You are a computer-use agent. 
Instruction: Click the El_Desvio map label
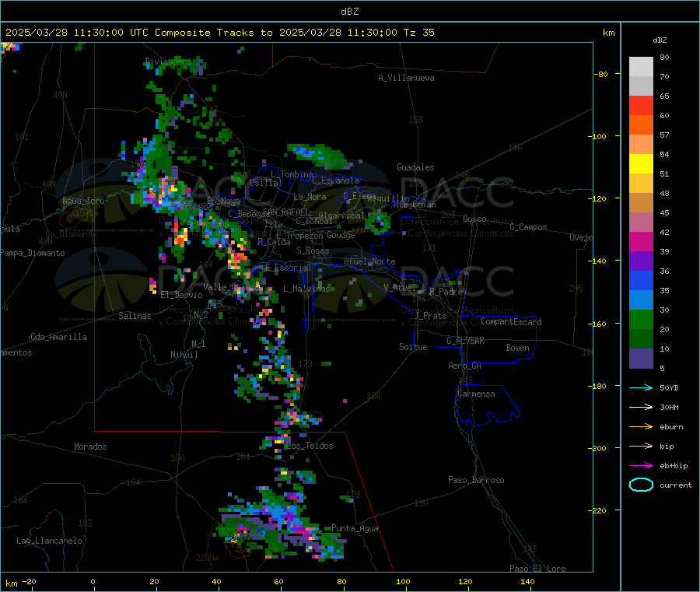[x=181, y=295]
